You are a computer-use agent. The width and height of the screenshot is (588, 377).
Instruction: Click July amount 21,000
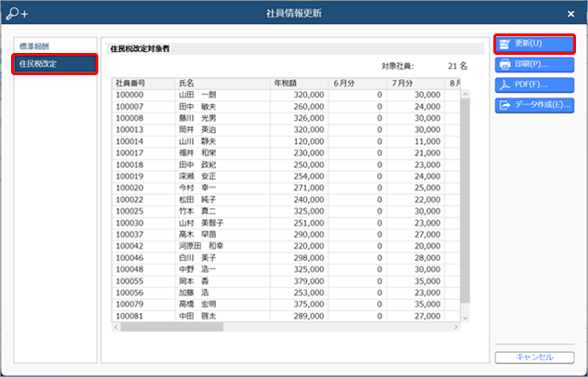tap(428, 153)
